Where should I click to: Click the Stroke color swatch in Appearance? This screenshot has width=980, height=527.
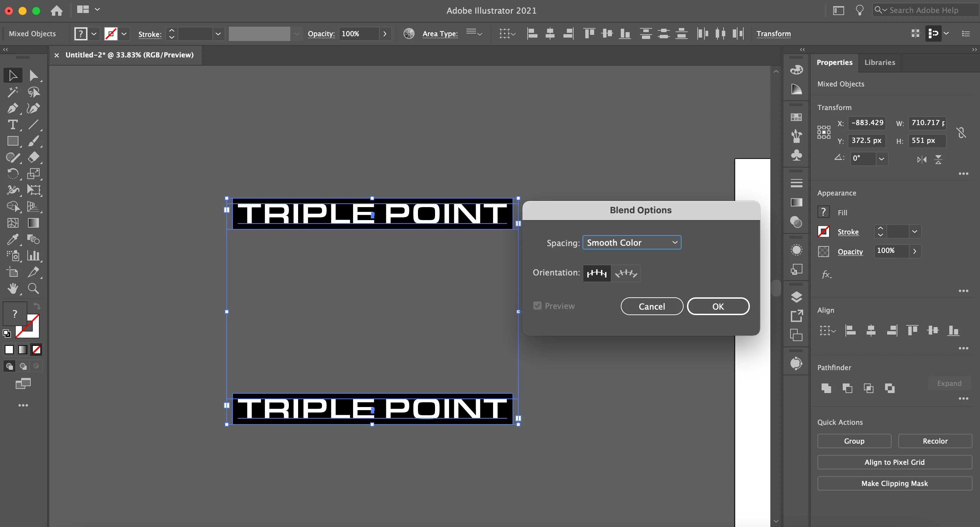pos(824,231)
